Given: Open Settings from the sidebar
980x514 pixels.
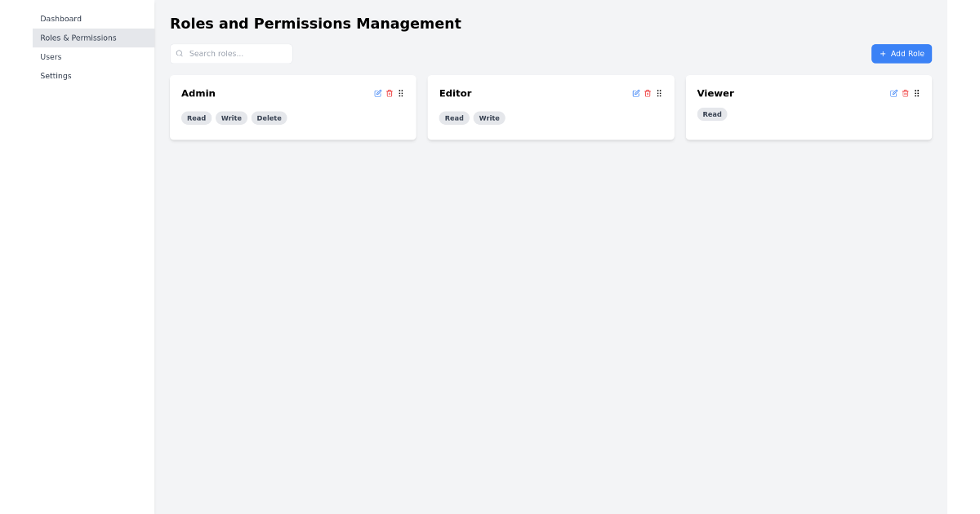Looking at the screenshot, I should [x=56, y=75].
